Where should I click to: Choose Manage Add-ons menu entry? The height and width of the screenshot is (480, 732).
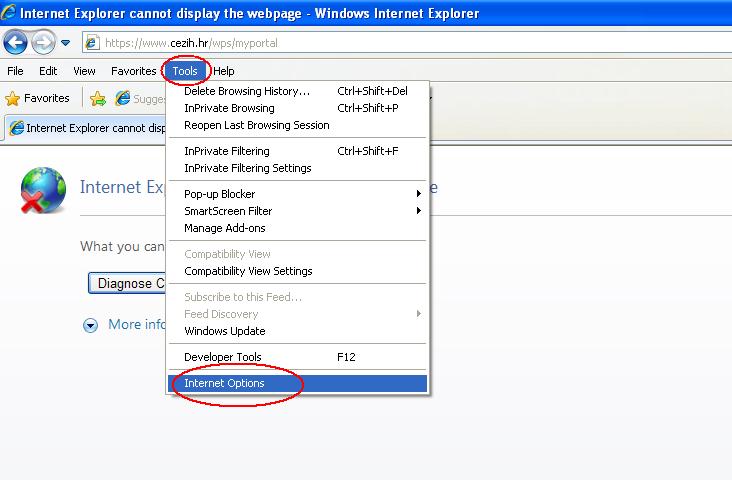pos(297,228)
